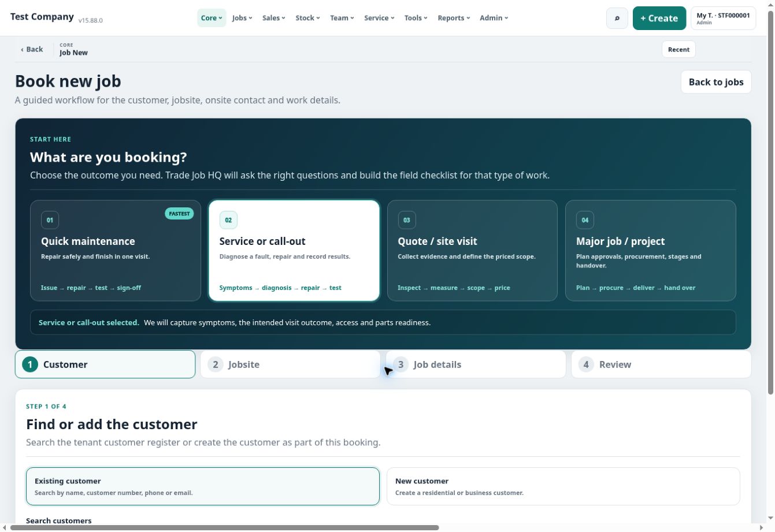Choose the Major job / project booking type
Viewport: 775px width, 532px height.
[651, 251]
